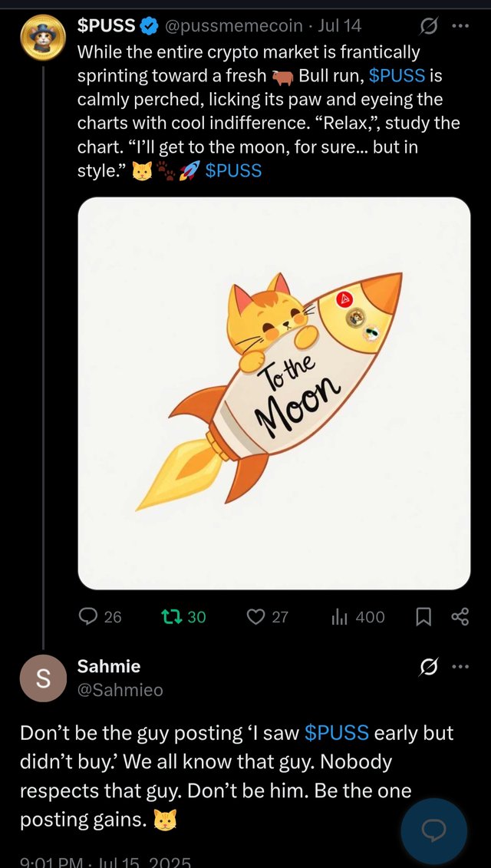Tap the Sahmie display name

coord(109,666)
